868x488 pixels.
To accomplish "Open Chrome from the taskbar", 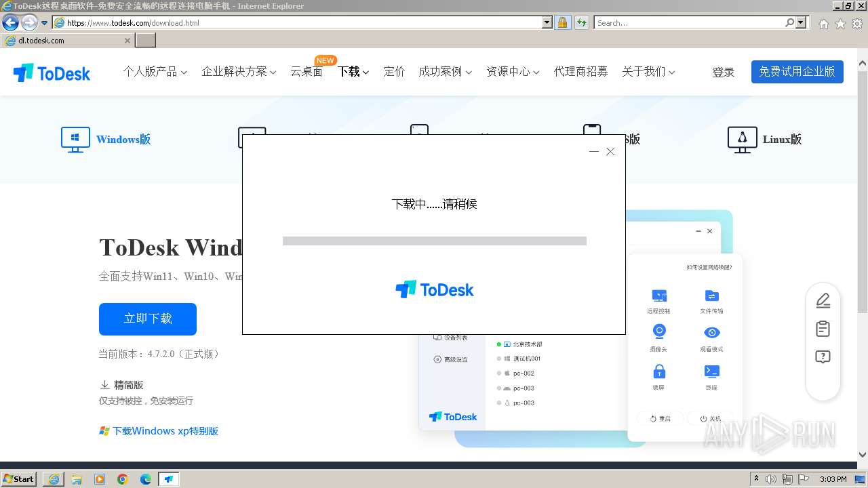I will [123, 479].
